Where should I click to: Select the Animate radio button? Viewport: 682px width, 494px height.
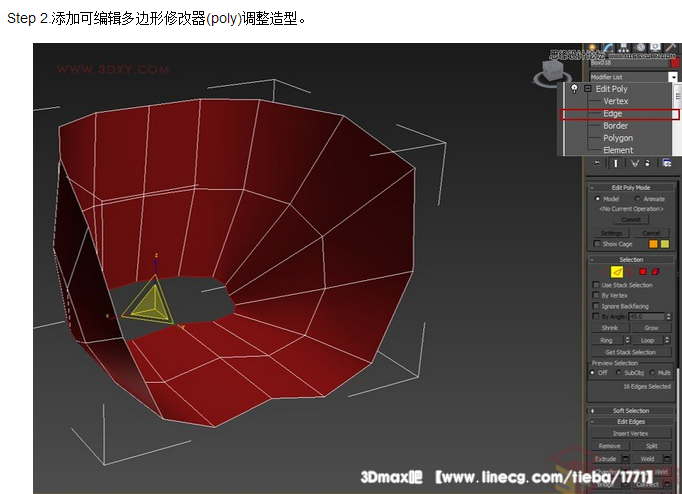[x=637, y=199]
